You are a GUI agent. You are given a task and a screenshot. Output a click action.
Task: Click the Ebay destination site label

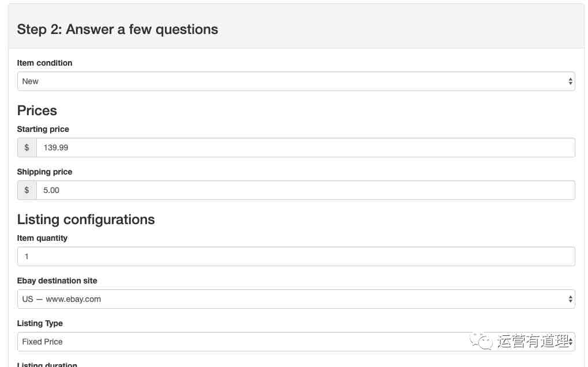pos(57,281)
